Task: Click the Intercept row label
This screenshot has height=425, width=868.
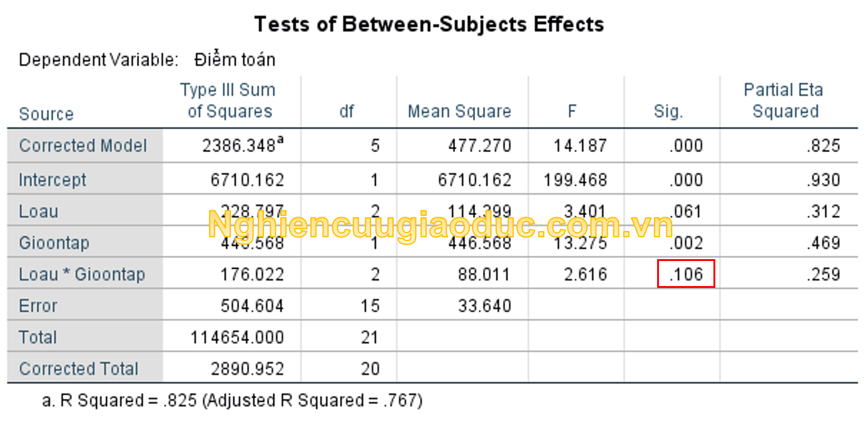Action: point(53,180)
